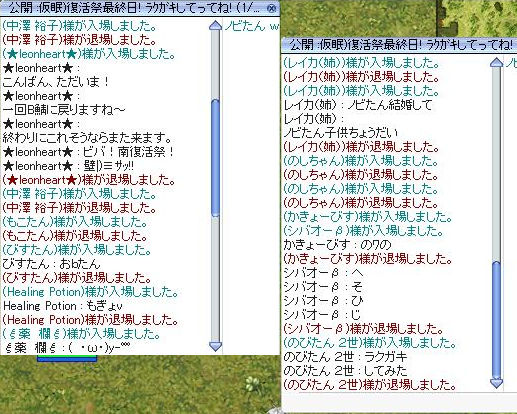Click the message かきょーびす : のワの
Screen dimensions: 517x414
pyautogui.click(x=337, y=245)
